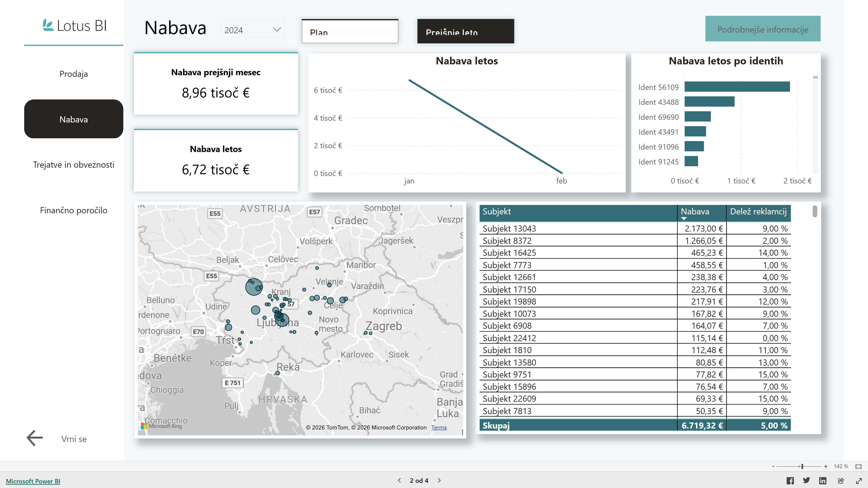Open Trejatve in obveznosti page
Image resolution: width=868 pixels, height=488 pixels.
pyautogui.click(x=73, y=165)
